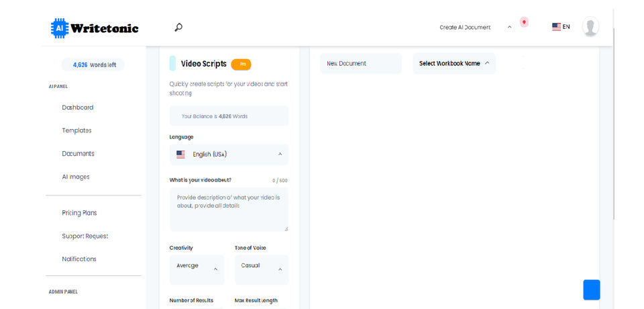This screenshot has height=309, width=644.
Task: Open Documents in sidebar
Action: 78,153
